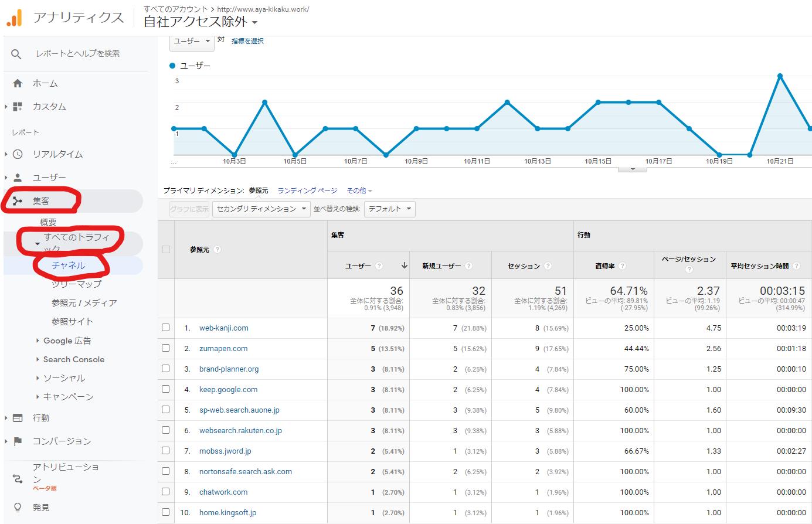Click help icon under ページ/セッション header
The image size is (812, 524).
[x=689, y=270]
